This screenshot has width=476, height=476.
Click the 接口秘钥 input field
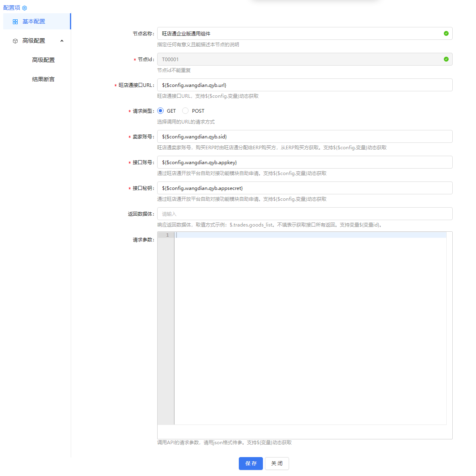[x=281, y=188]
